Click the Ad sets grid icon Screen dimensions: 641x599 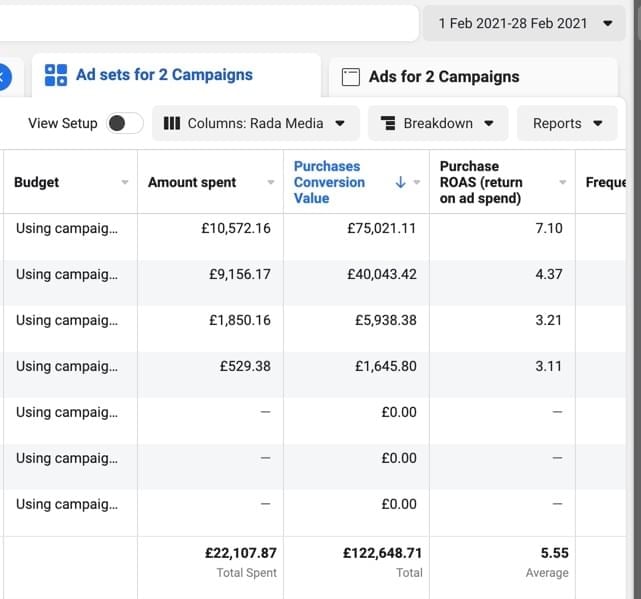[x=56, y=75]
